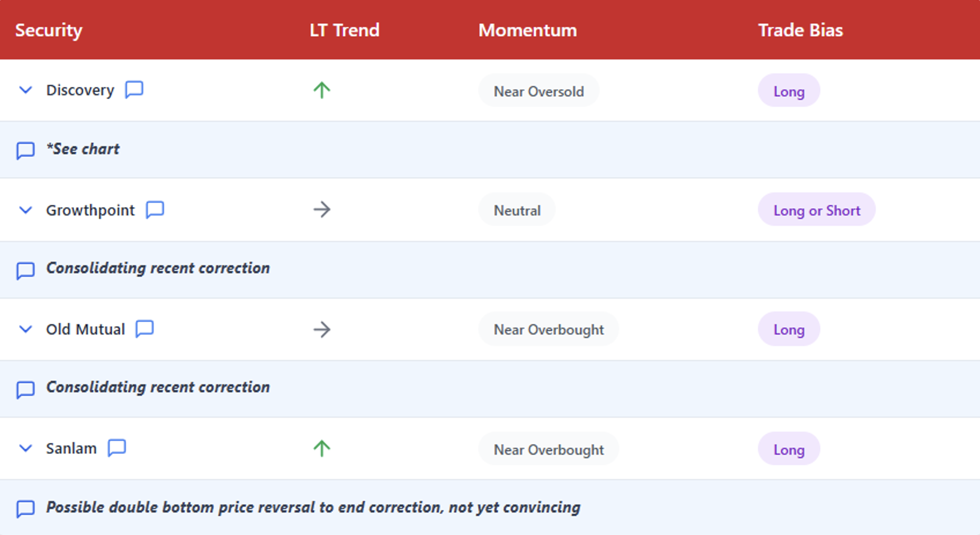The height and width of the screenshot is (535, 980).
Task: Click the LT Trend column header
Action: click(344, 30)
